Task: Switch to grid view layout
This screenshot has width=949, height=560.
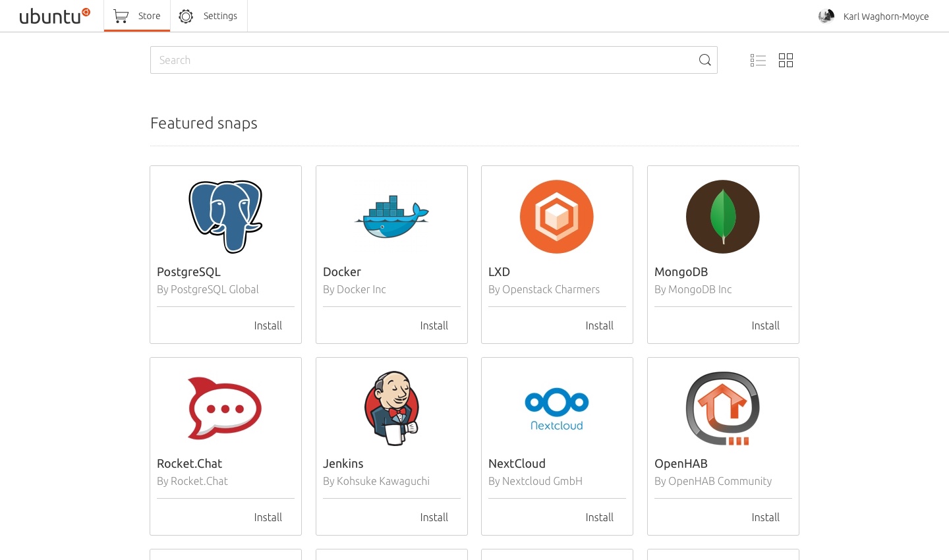Action: tap(786, 61)
